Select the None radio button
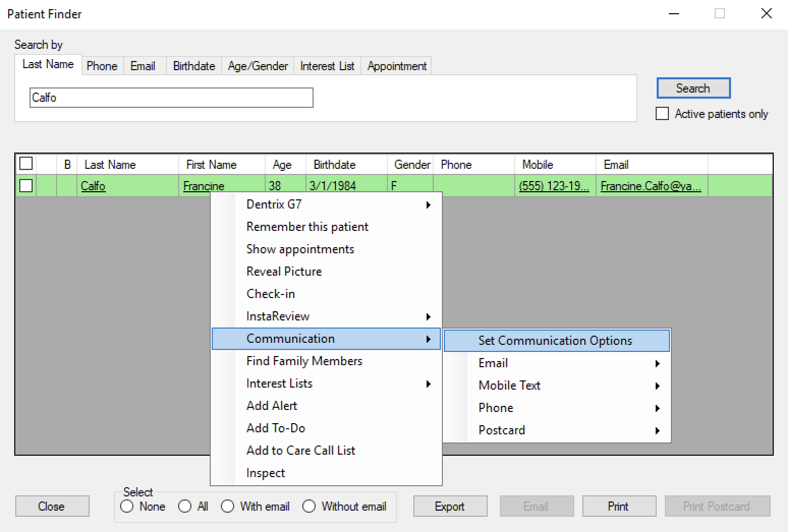Image resolution: width=788 pixels, height=532 pixels. point(127,507)
